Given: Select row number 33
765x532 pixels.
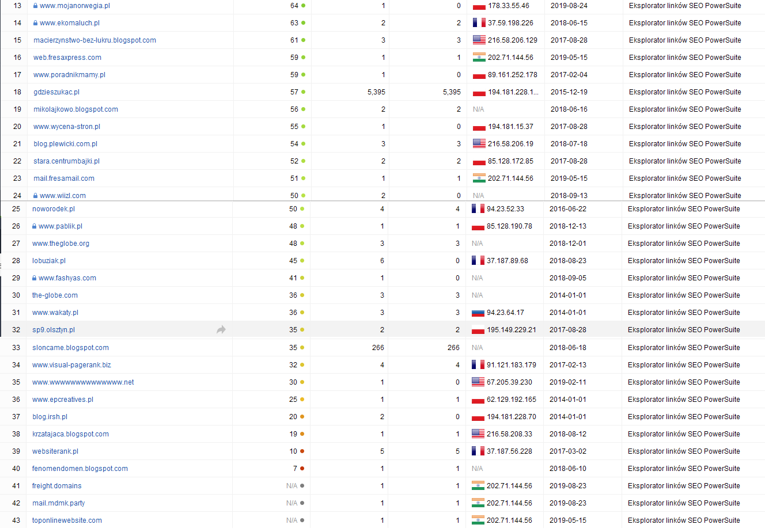Looking at the screenshot, I should click(x=16, y=348).
